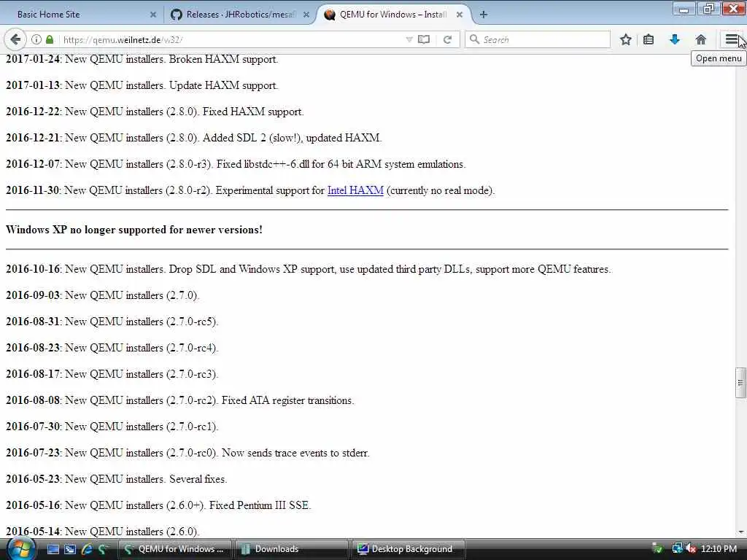
Task: Go back using the browser back arrow
Action: tap(15, 39)
